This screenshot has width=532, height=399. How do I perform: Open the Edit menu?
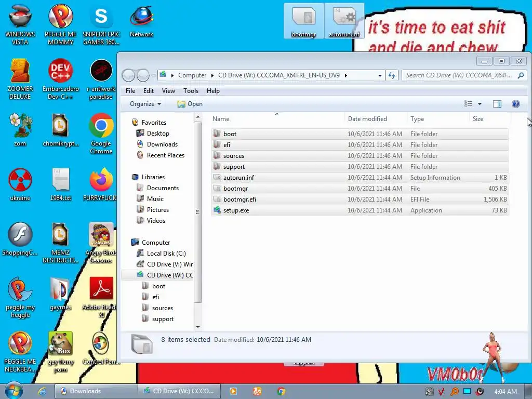[148, 91]
